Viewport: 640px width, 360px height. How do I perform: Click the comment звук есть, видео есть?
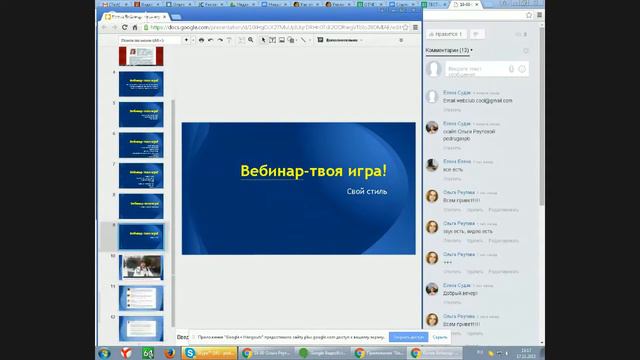468,231
